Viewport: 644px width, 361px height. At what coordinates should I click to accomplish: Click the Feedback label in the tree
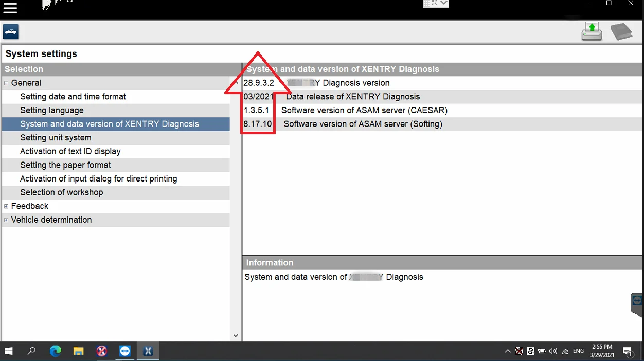tap(30, 206)
